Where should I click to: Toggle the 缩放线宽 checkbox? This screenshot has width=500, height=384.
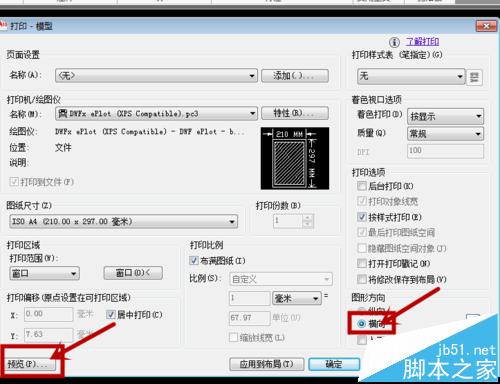(233, 337)
